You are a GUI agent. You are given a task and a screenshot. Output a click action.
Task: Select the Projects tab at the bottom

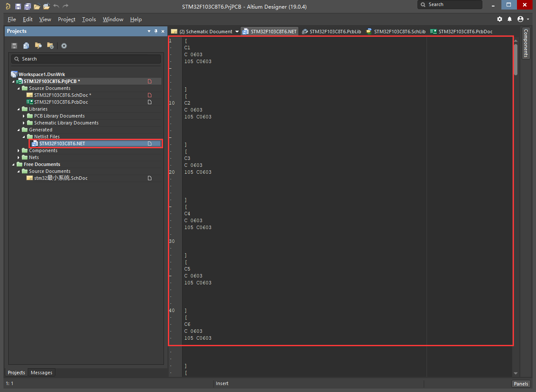(x=16, y=373)
